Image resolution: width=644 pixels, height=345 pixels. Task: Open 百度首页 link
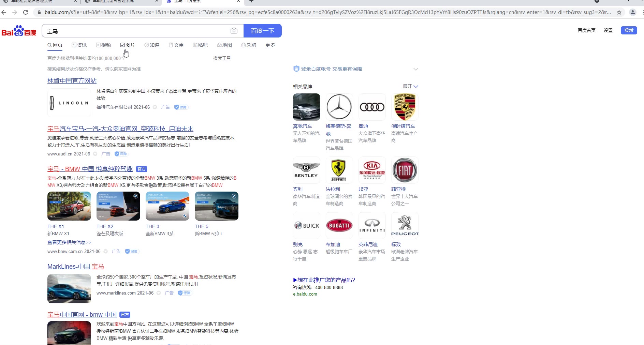click(587, 30)
